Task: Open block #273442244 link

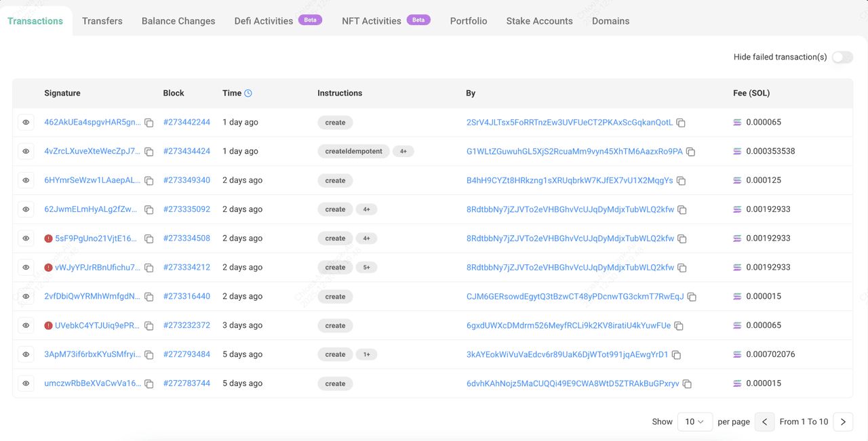Action: click(x=186, y=123)
